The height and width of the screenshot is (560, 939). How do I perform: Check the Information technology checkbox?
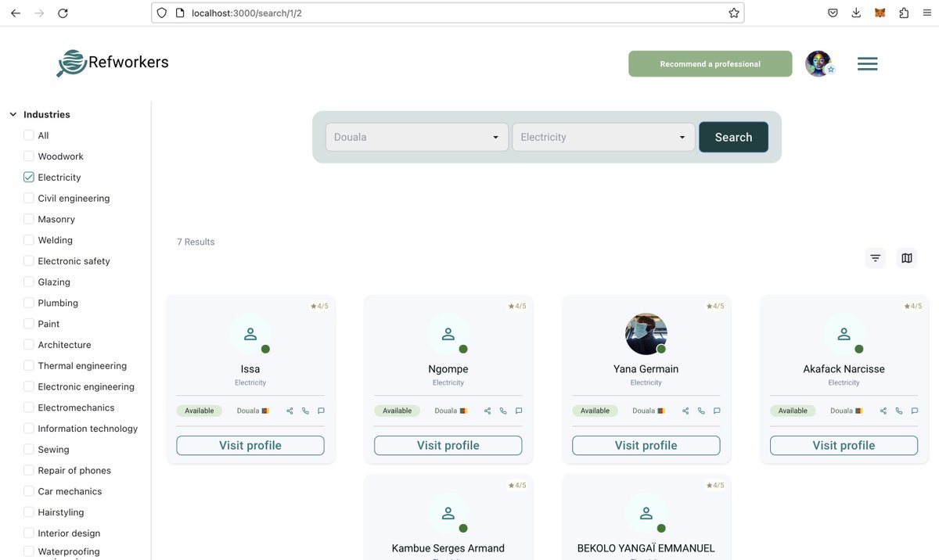pyautogui.click(x=29, y=429)
